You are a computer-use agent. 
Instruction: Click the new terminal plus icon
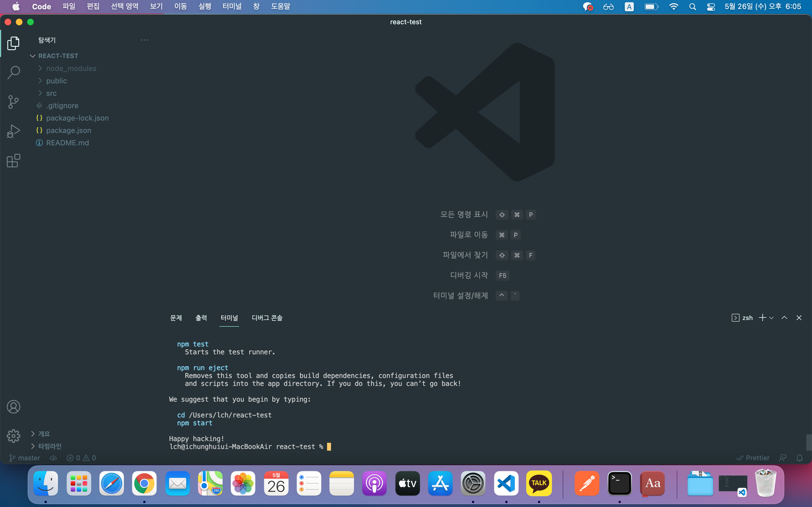click(762, 317)
